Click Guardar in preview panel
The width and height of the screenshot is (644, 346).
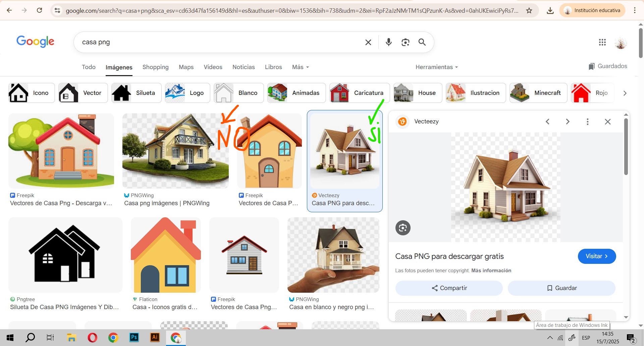[561, 288]
